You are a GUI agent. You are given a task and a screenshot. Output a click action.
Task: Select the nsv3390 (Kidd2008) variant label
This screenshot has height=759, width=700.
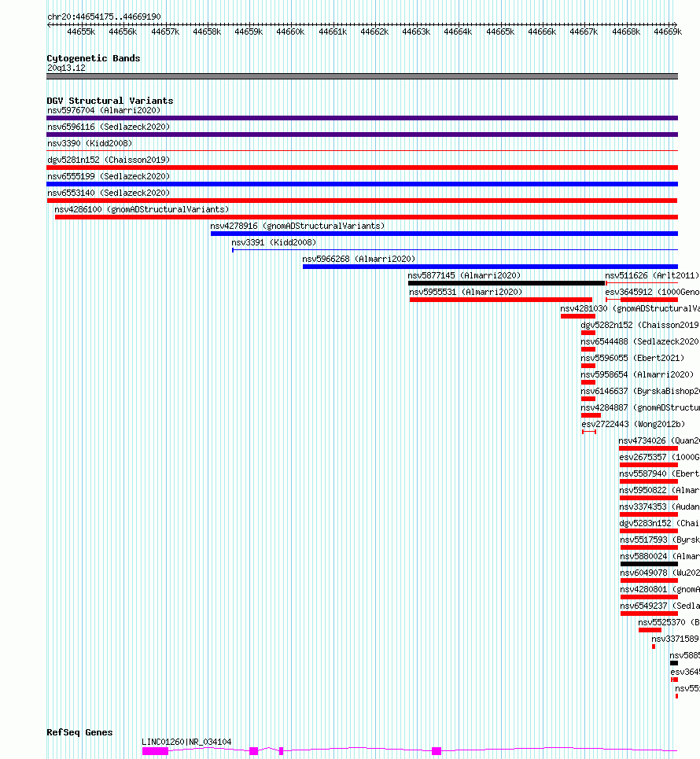click(90, 143)
